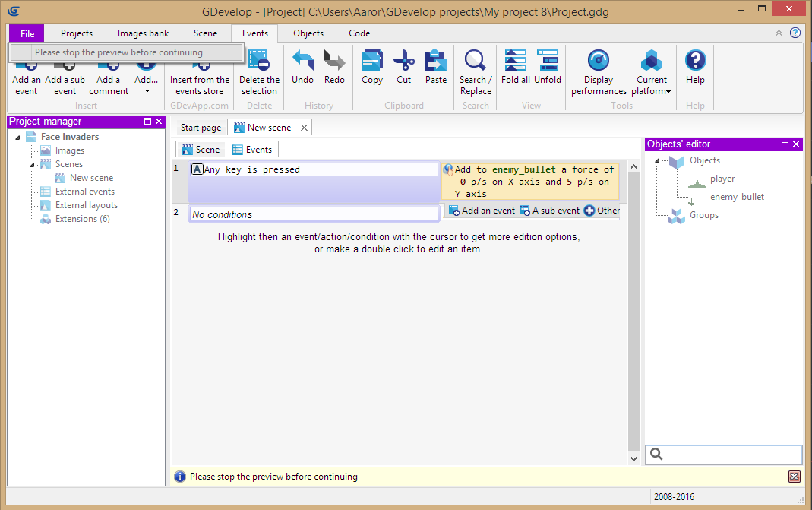This screenshot has width=812, height=510.
Task: Close the Project manager panel
Action: click(159, 121)
